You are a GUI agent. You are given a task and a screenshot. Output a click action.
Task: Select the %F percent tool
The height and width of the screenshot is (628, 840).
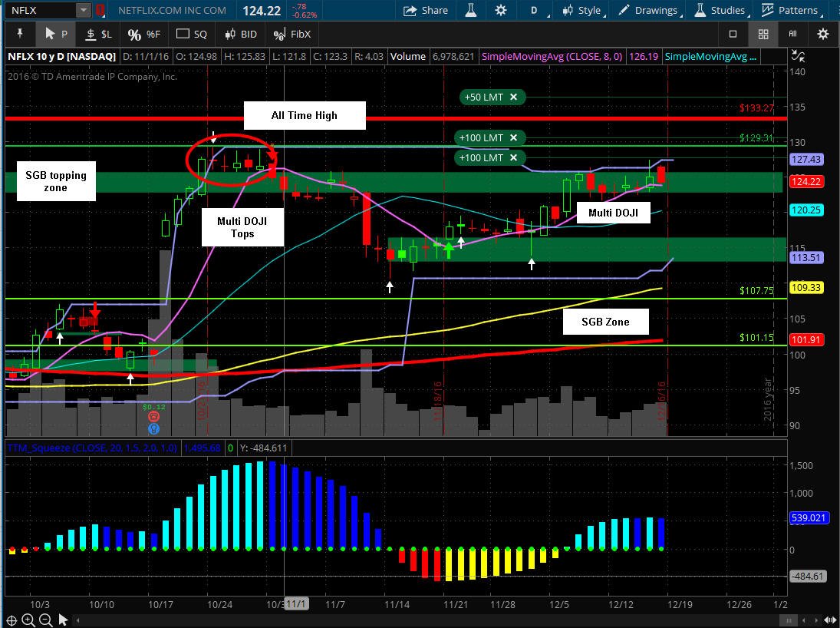pos(144,35)
